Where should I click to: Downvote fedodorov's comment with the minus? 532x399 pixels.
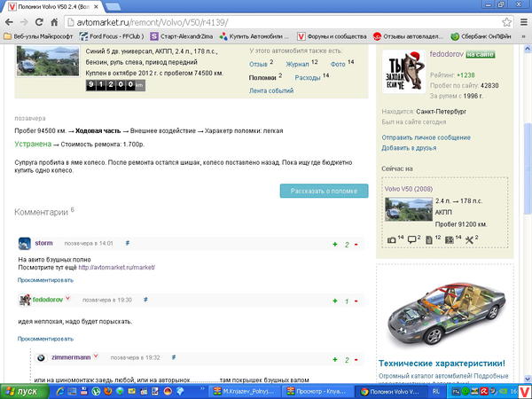click(x=356, y=301)
